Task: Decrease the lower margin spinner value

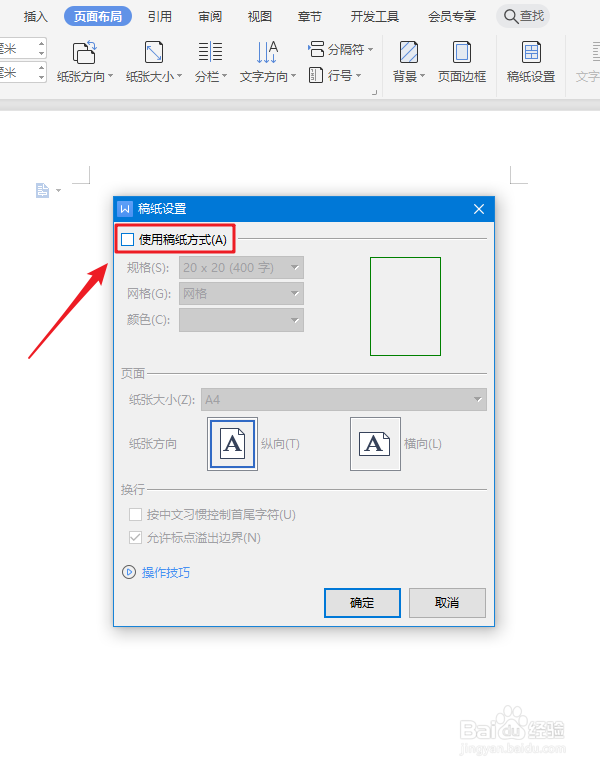Action: point(41,78)
